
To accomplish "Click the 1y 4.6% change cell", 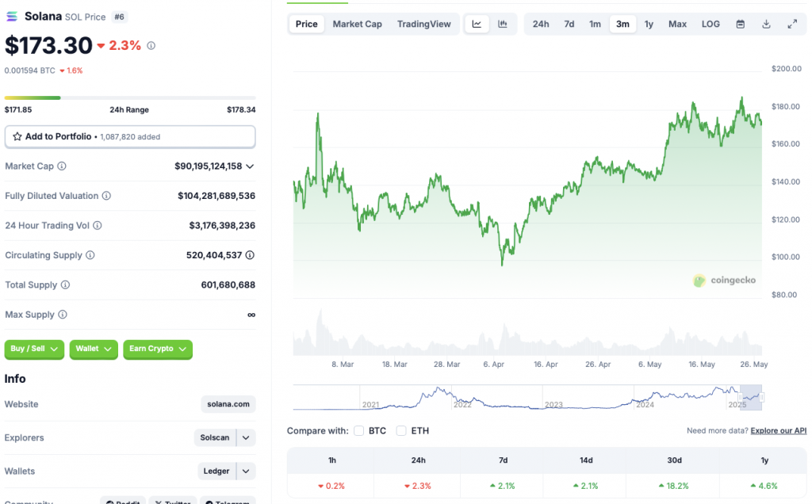I will tap(764, 486).
